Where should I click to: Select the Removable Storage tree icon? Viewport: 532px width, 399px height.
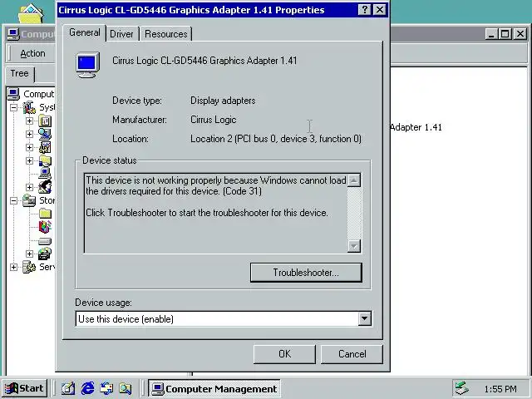[45, 254]
